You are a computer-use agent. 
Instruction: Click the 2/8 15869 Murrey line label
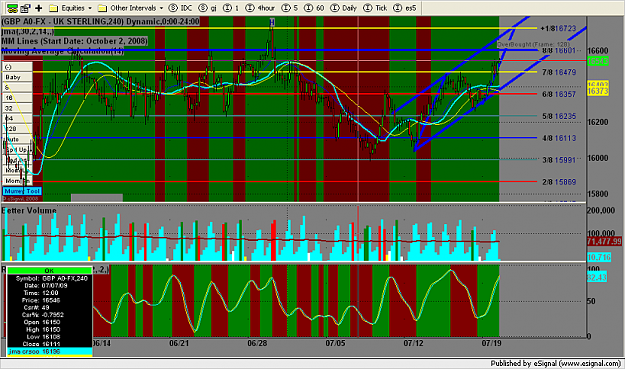(x=559, y=182)
